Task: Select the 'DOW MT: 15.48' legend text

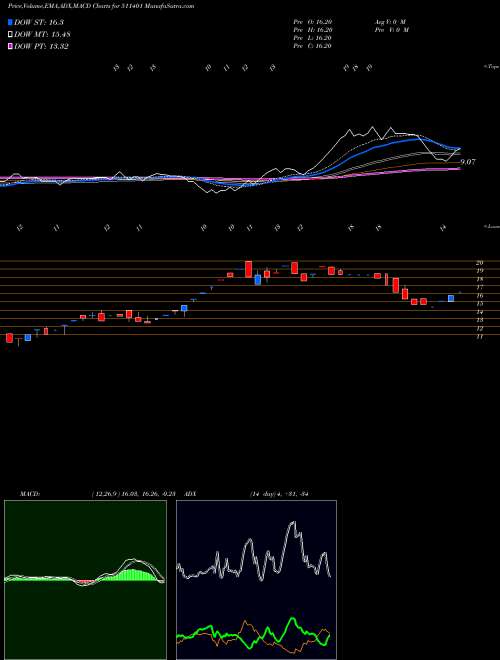Action: point(42,35)
